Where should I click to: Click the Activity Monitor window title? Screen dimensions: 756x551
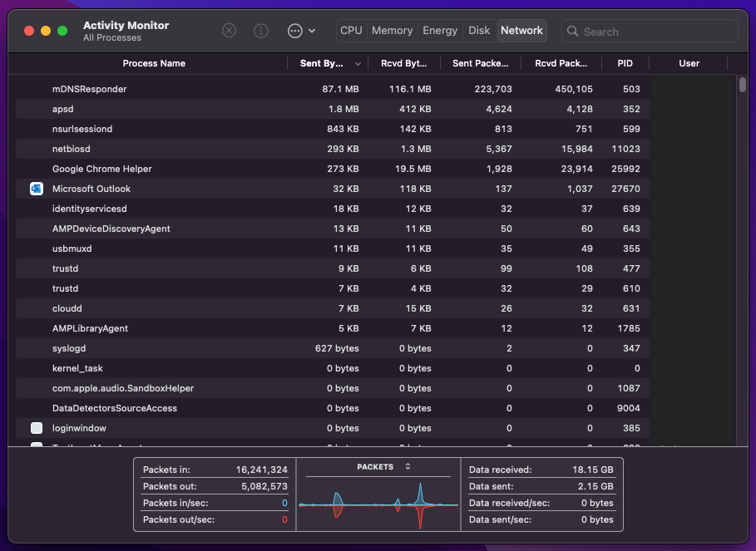[x=126, y=26]
